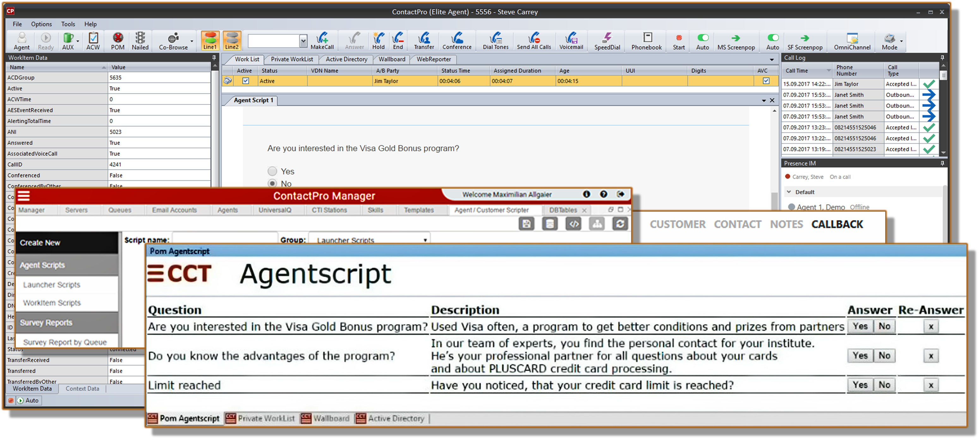Viewport: 980px width, 440px height.
Task: Click the save icon in ContactPro Manager
Action: pyautogui.click(x=527, y=224)
